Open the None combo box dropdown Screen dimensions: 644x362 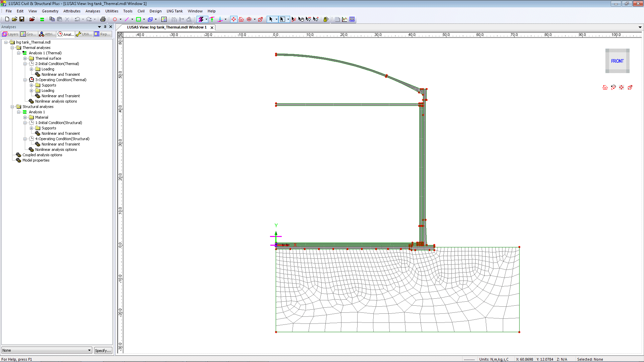pyautogui.click(x=89, y=350)
